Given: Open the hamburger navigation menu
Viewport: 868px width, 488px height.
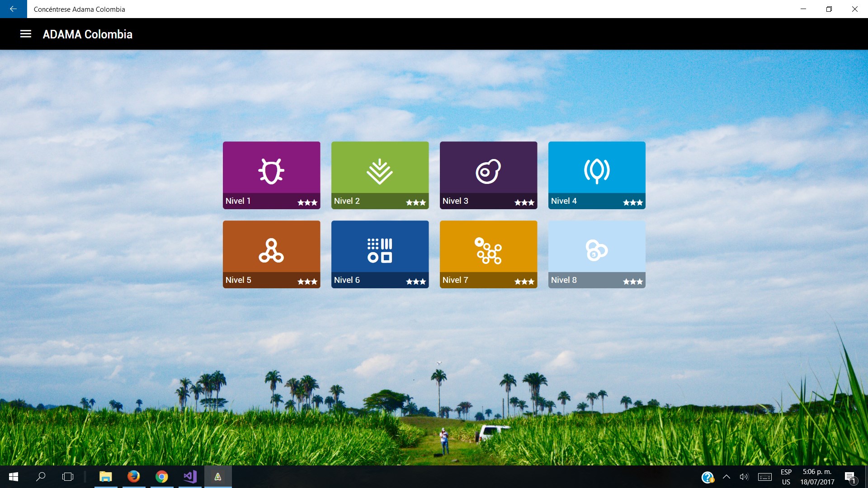Looking at the screenshot, I should (26, 34).
